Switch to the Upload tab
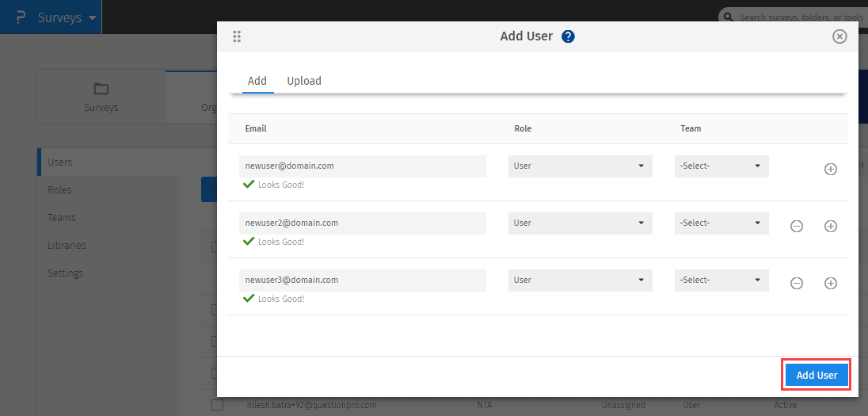The image size is (868, 416). pyautogui.click(x=304, y=81)
